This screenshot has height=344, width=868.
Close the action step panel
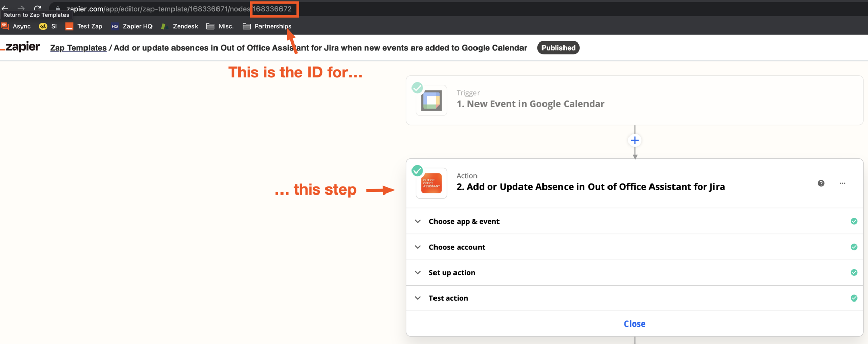click(x=635, y=324)
